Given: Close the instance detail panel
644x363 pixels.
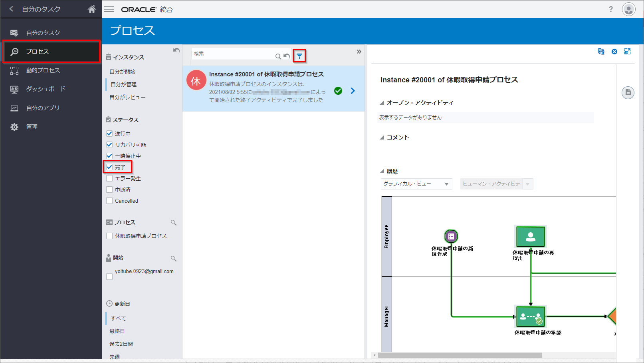Looking at the screenshot, I should [614, 52].
